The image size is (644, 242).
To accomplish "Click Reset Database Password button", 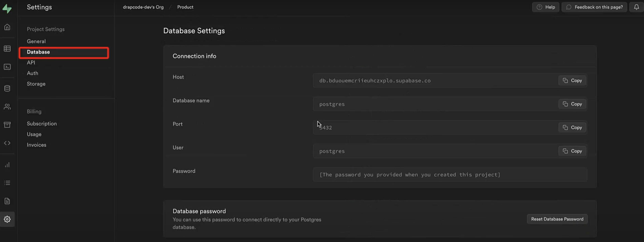I will point(557,219).
